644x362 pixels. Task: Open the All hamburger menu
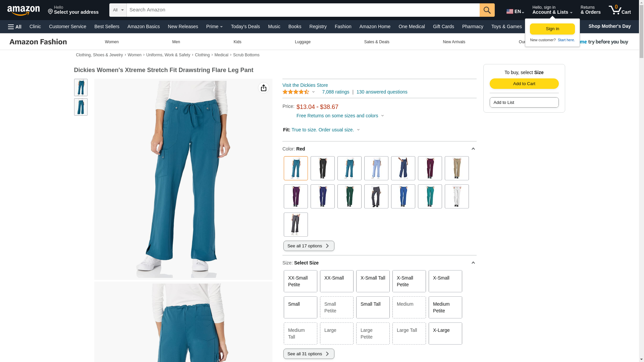click(x=15, y=27)
